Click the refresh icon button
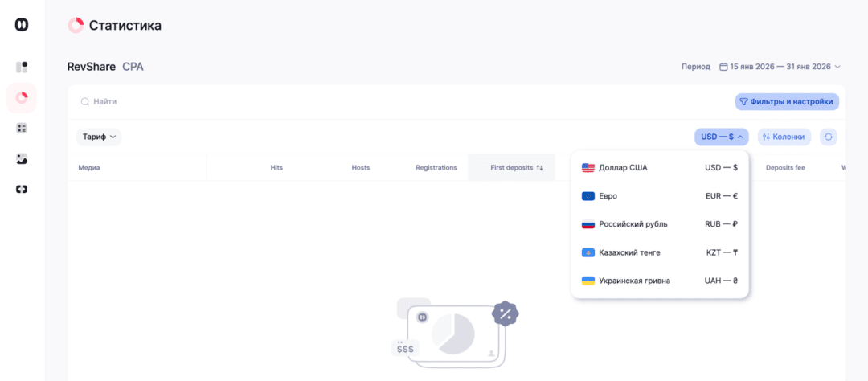Screen dimensions: 868x381 click(x=828, y=137)
